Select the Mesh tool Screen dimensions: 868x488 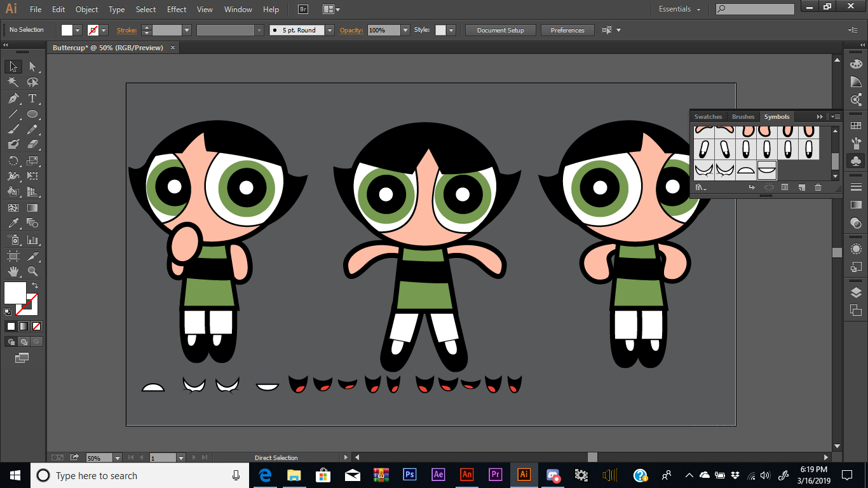[13, 208]
